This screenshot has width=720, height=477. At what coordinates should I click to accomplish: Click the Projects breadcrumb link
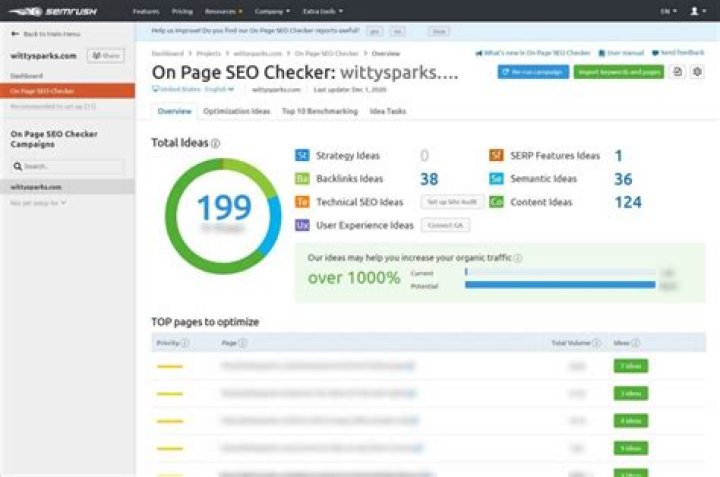208,54
